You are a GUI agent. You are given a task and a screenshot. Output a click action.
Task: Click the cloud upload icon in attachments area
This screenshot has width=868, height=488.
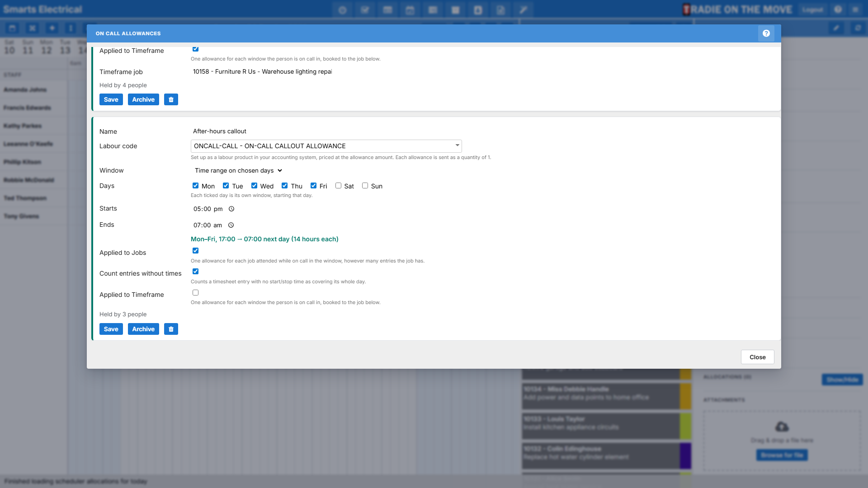pos(782,427)
